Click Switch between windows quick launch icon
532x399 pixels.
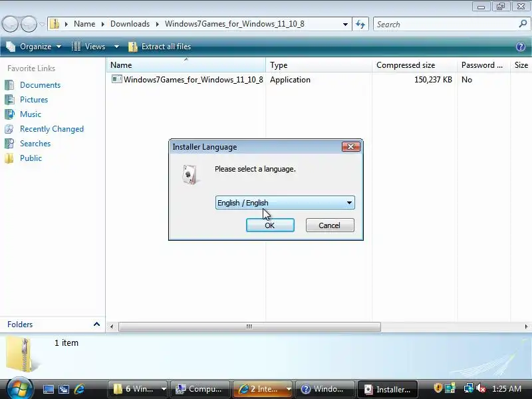coord(64,389)
